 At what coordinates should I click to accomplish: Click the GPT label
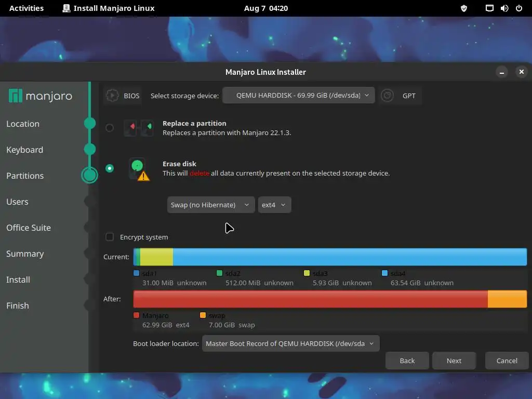tap(409, 96)
